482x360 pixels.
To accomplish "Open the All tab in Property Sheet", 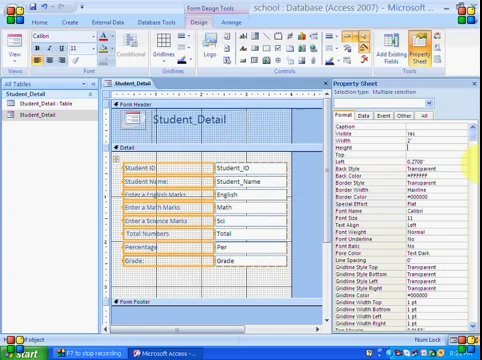I will coord(424,116).
